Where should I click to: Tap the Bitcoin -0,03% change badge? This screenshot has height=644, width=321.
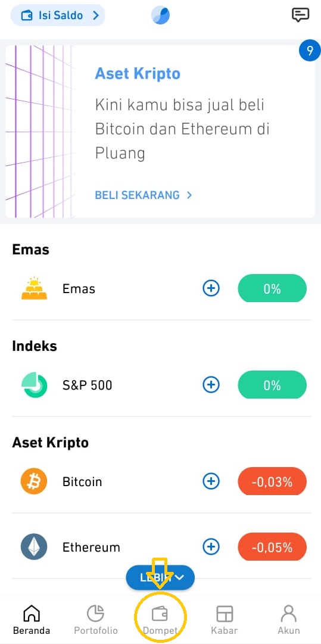coord(272,481)
